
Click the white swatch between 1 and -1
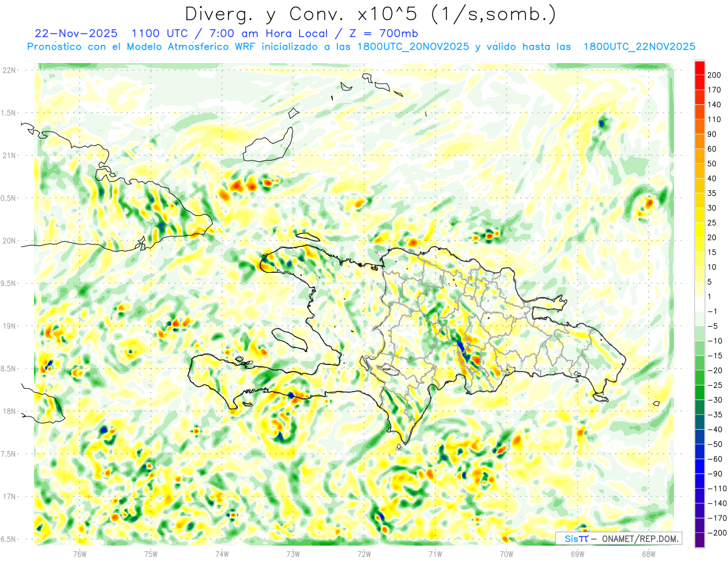click(x=699, y=304)
